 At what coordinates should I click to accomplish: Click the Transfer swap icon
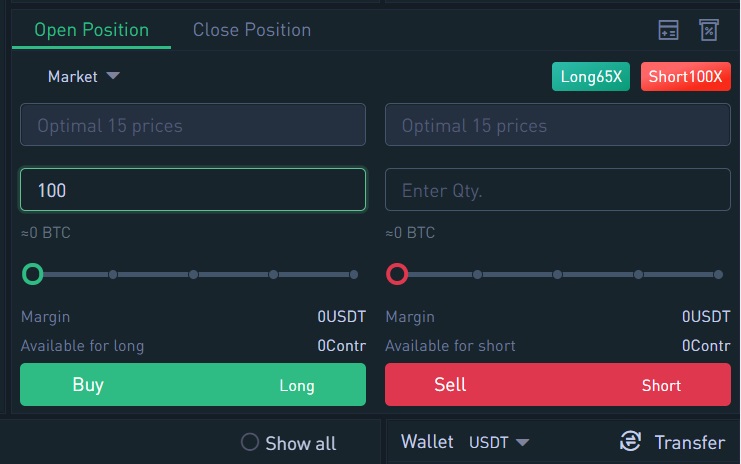pos(630,441)
